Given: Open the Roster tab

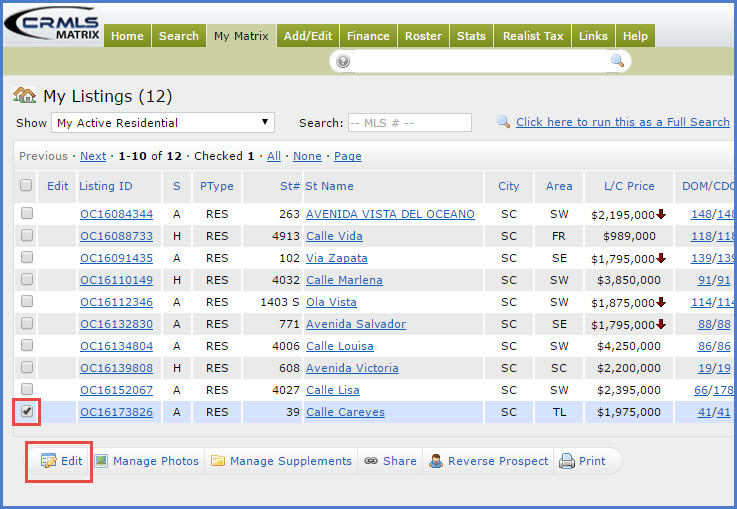Looking at the screenshot, I should (423, 36).
